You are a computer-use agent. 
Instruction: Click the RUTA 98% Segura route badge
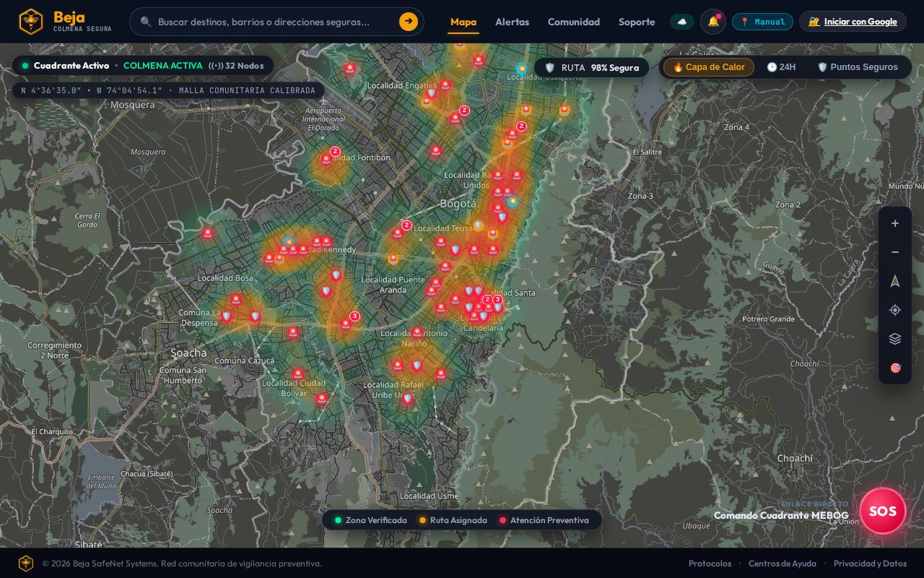pos(593,67)
